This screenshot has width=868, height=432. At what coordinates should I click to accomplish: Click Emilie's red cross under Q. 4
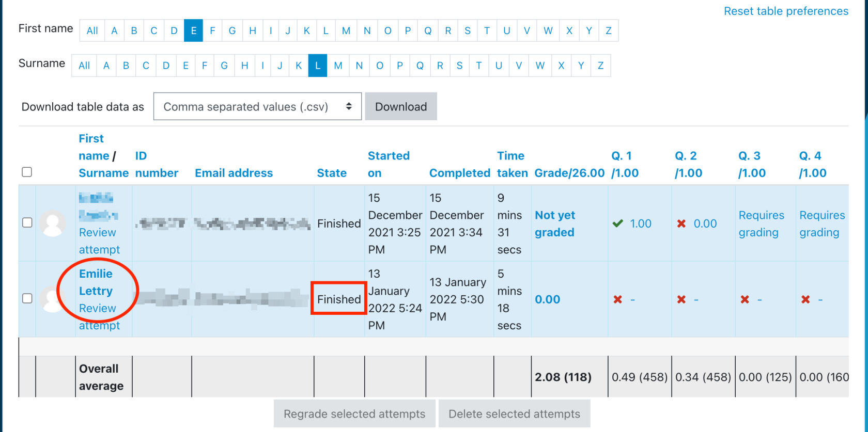click(805, 299)
